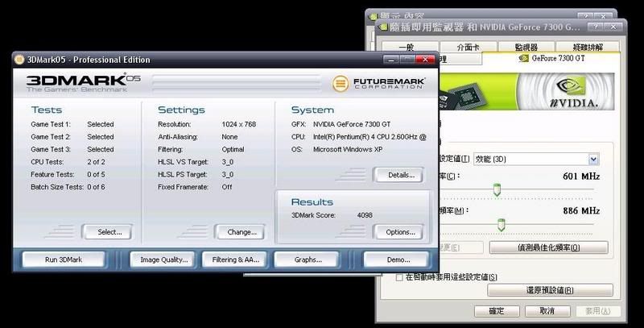644x328 pixels.
Task: Click NVIDIA icon on GeForce tab
Action: 524,58
